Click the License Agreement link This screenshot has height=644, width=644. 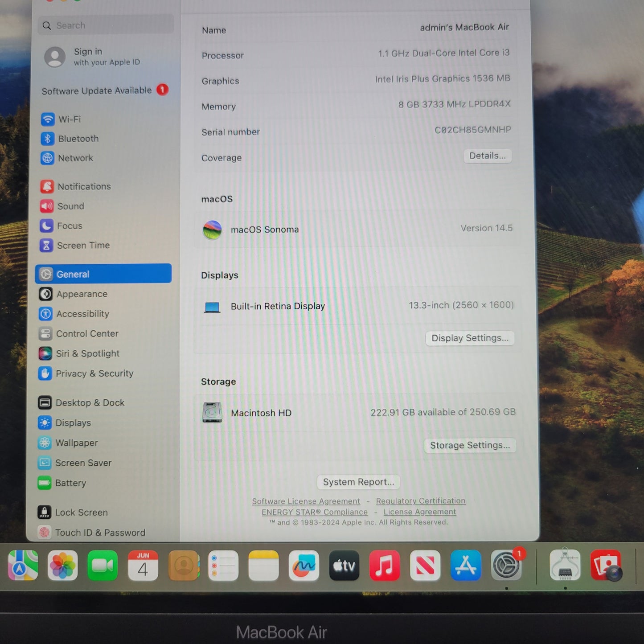click(420, 512)
